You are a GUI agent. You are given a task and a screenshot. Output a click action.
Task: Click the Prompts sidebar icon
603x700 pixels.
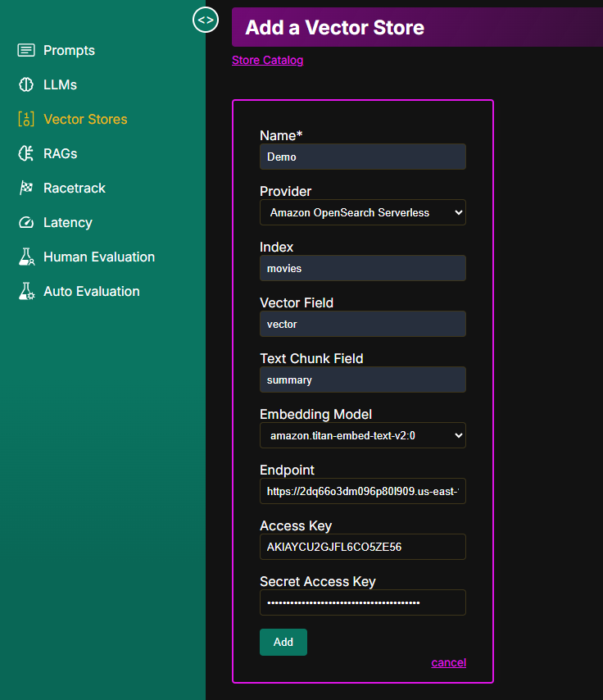26,51
